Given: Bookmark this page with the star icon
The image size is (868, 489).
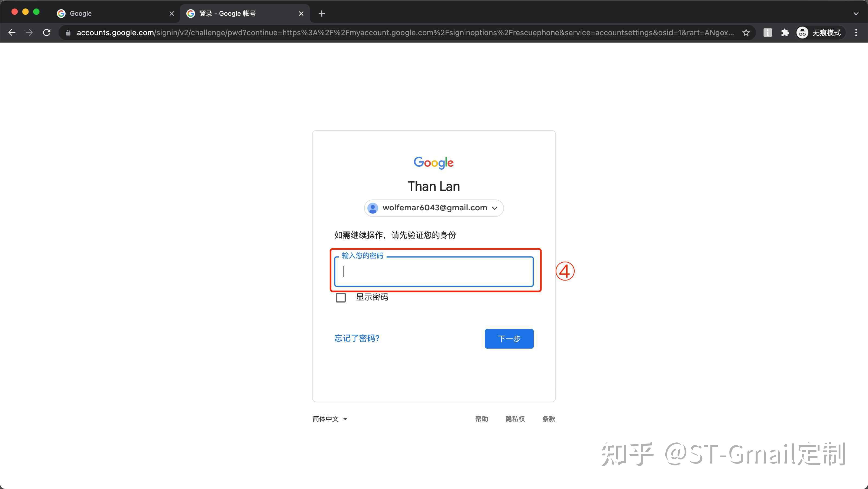Looking at the screenshot, I should click(x=746, y=33).
